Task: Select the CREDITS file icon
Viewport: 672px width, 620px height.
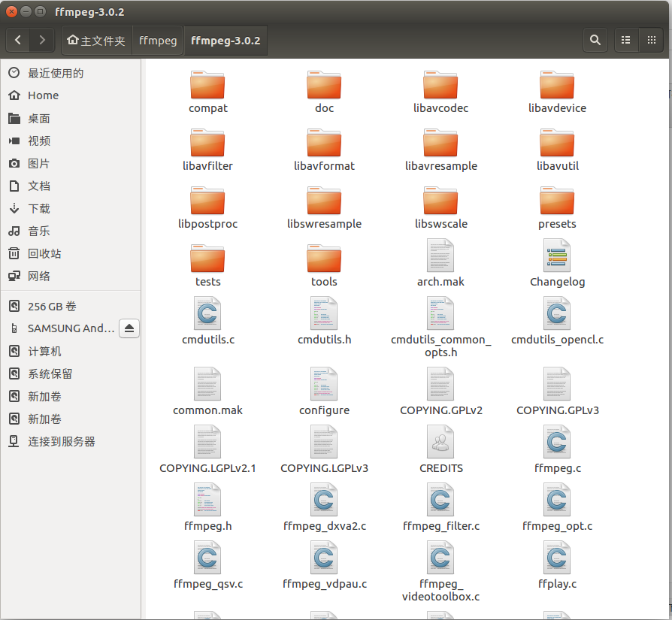Action: 440,442
